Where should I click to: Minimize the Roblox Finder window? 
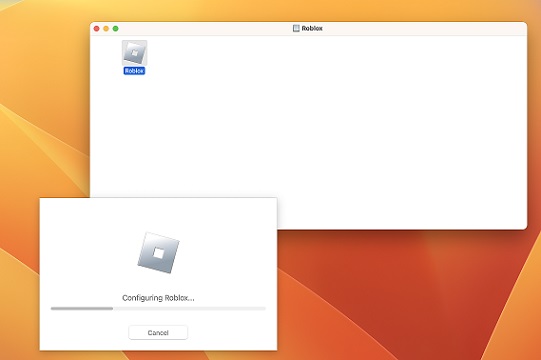(106, 29)
